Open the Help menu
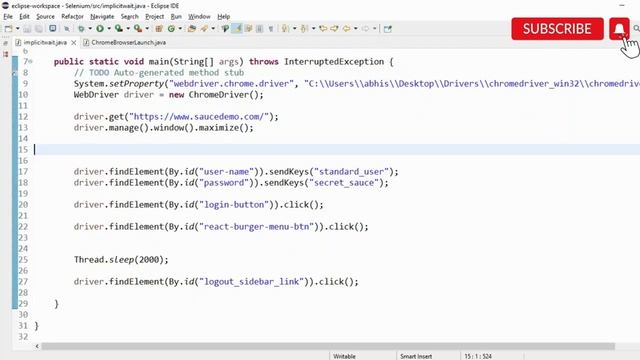The image size is (640, 360). click(224, 16)
